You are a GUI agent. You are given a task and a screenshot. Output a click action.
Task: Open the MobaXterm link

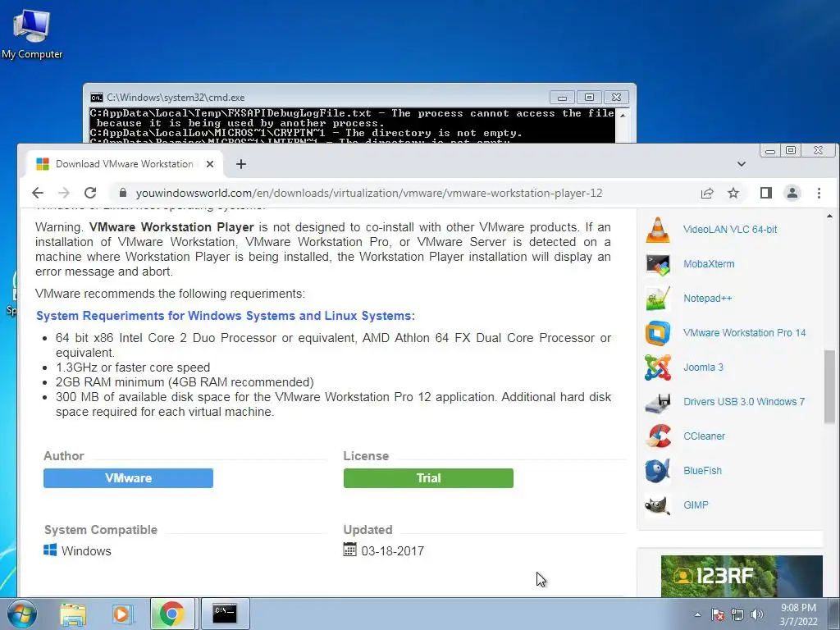(x=709, y=264)
